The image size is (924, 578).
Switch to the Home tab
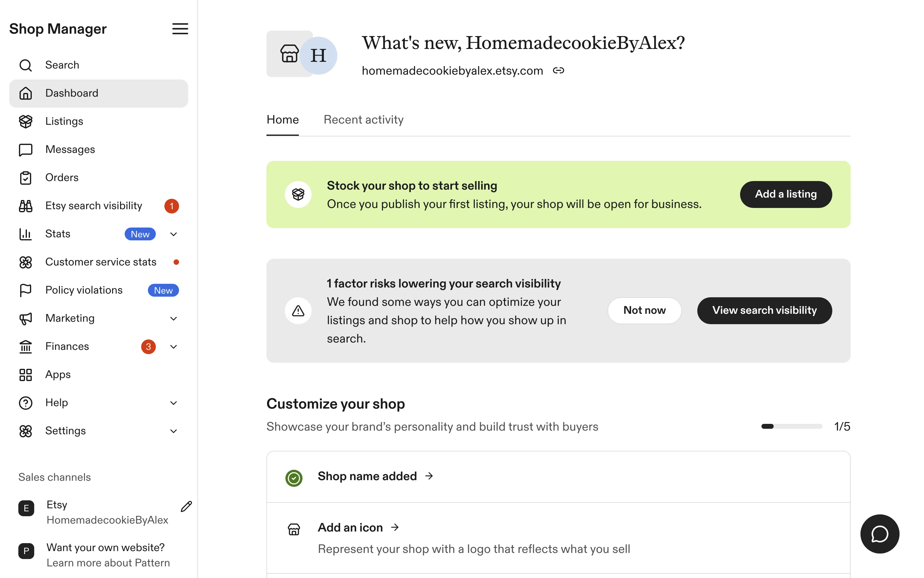tap(283, 120)
